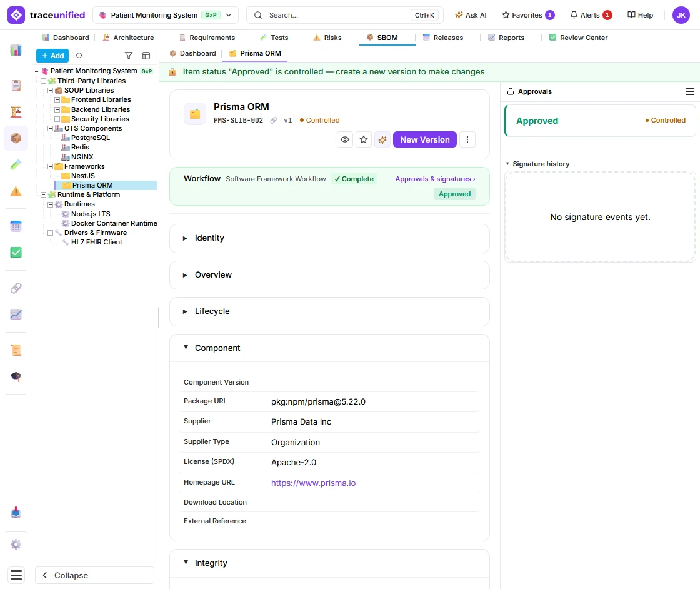
Task: Open the Patient Monitoring System project dropdown
Action: 166,15
